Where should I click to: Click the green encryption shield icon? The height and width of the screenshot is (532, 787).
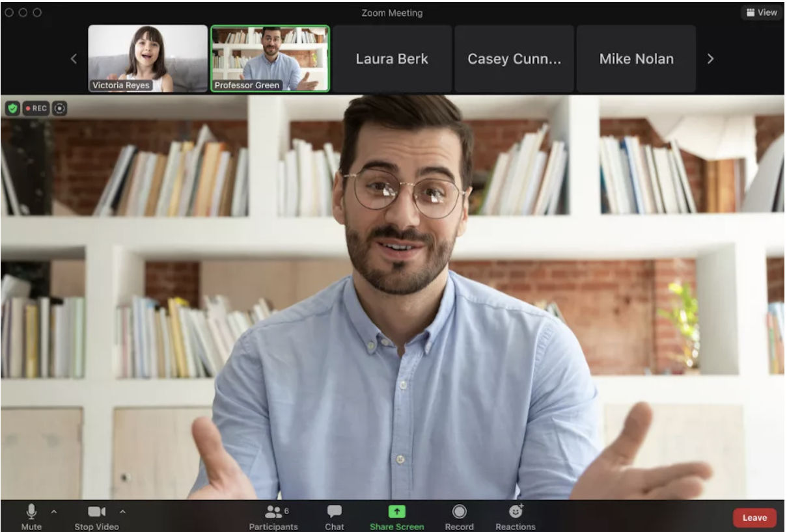(x=12, y=109)
